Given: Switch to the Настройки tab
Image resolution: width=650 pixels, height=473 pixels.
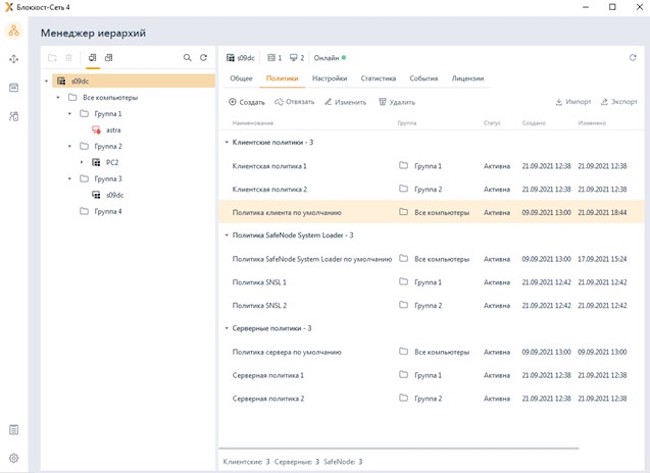Looking at the screenshot, I should [x=329, y=77].
